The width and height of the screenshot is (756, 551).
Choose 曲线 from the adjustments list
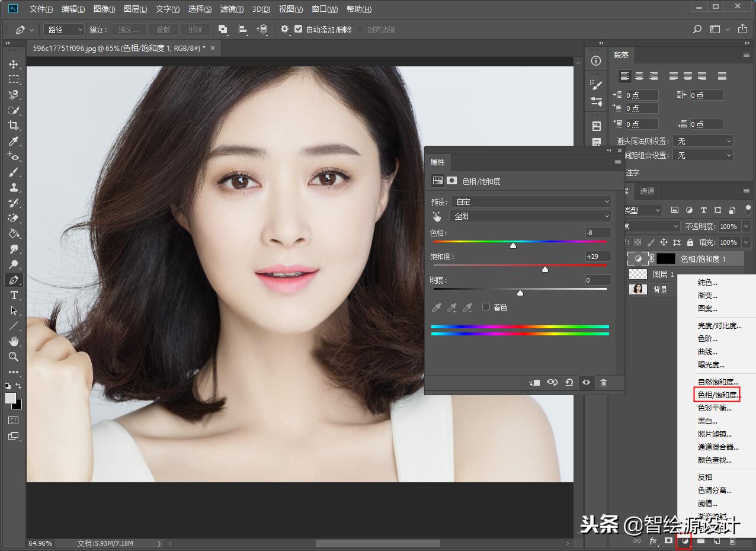click(709, 351)
